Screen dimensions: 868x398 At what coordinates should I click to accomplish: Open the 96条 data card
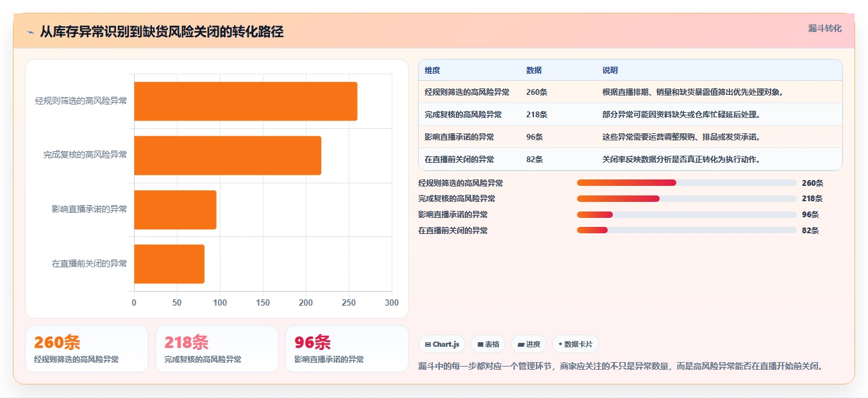(x=347, y=349)
